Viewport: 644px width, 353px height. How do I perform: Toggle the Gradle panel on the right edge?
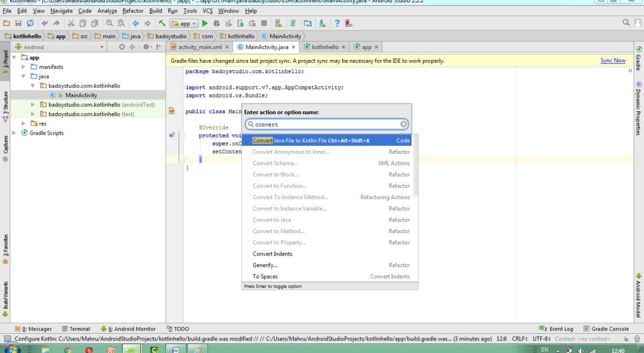click(x=638, y=58)
